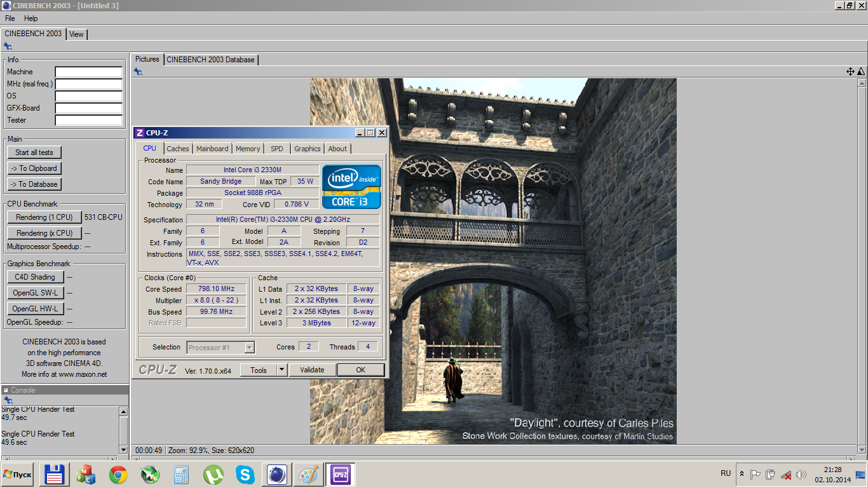Open the Processor #1 selection dropdown
This screenshot has height=488, width=868.
tap(221, 348)
